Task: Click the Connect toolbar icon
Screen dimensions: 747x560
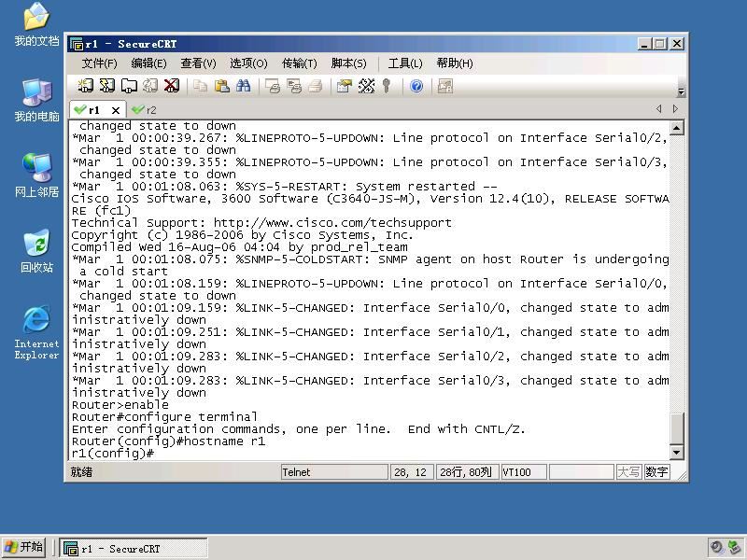Action: tap(86, 86)
